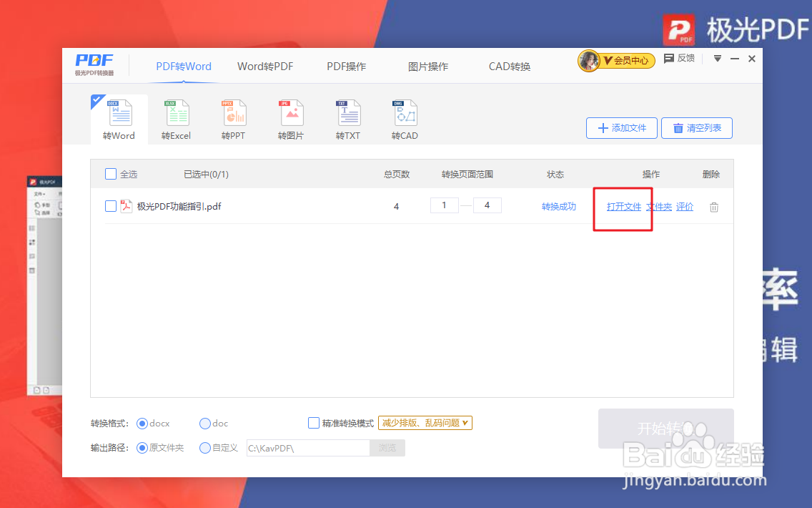The image size is (812, 508).
Task: Click the 转换成功 status text
Action: click(x=559, y=206)
